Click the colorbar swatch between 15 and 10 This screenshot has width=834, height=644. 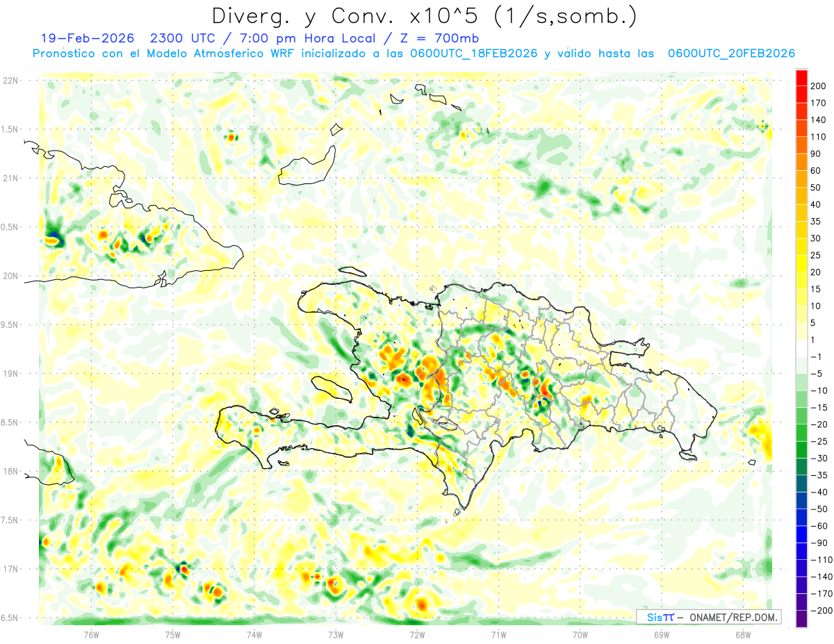point(801,297)
